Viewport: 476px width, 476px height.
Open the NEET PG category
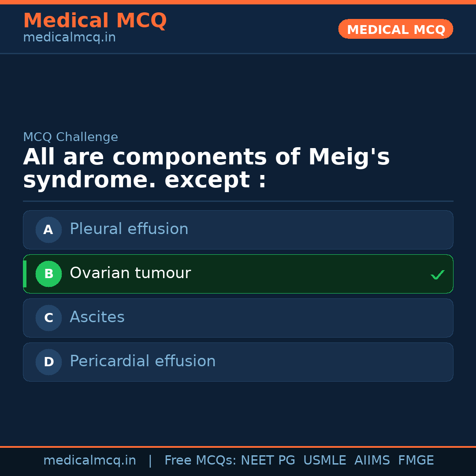pyautogui.click(x=268, y=460)
